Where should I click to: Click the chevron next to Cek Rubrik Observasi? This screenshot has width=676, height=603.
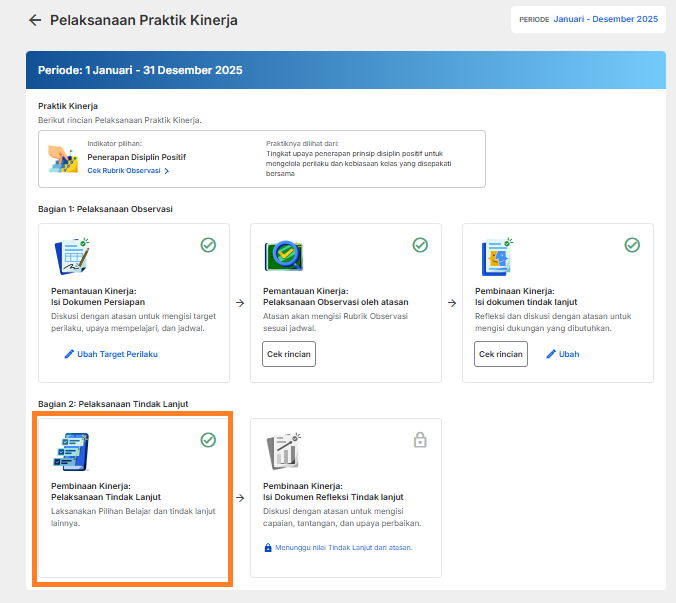point(166,171)
